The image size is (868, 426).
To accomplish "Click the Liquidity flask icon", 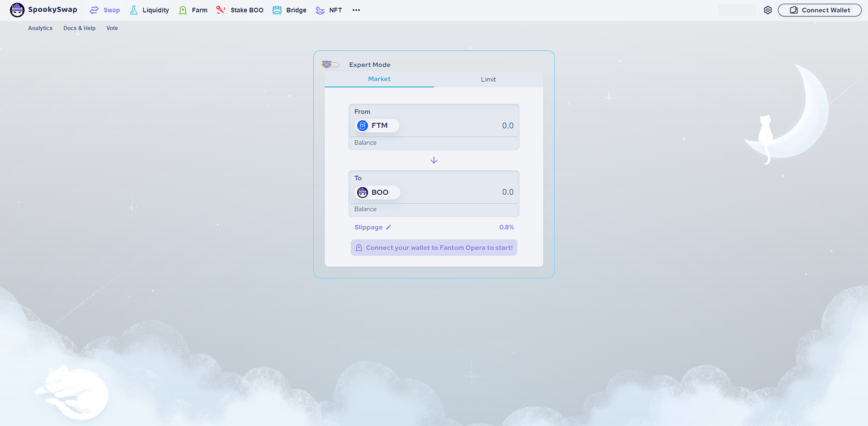I will [x=133, y=10].
